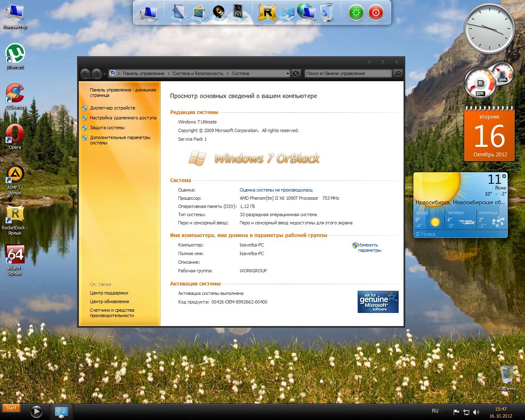Click the Поиск в Панели управления field
The image size is (525, 420).
click(x=349, y=73)
